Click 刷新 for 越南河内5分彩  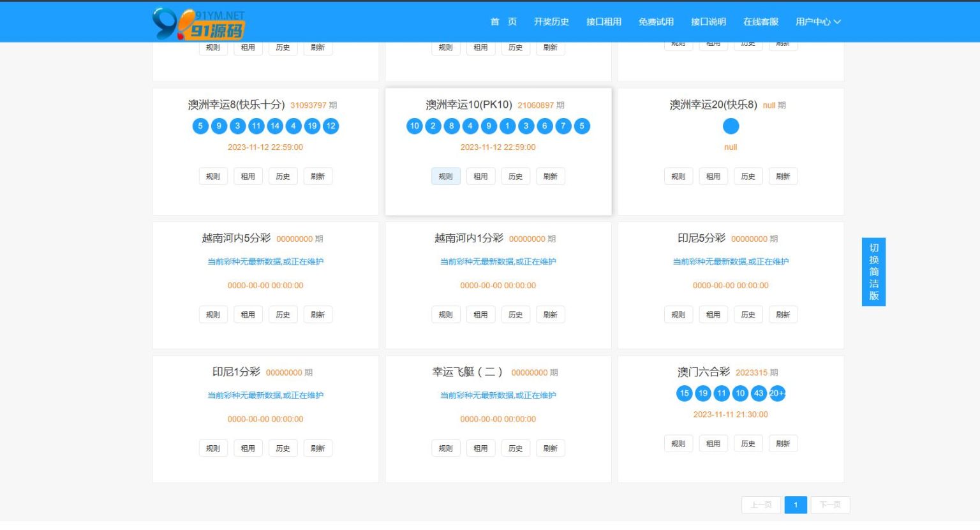(x=318, y=315)
